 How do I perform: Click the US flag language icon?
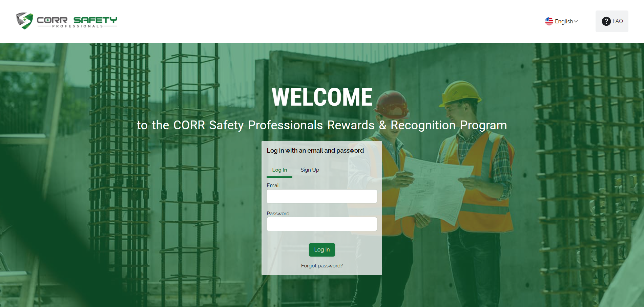click(x=549, y=21)
